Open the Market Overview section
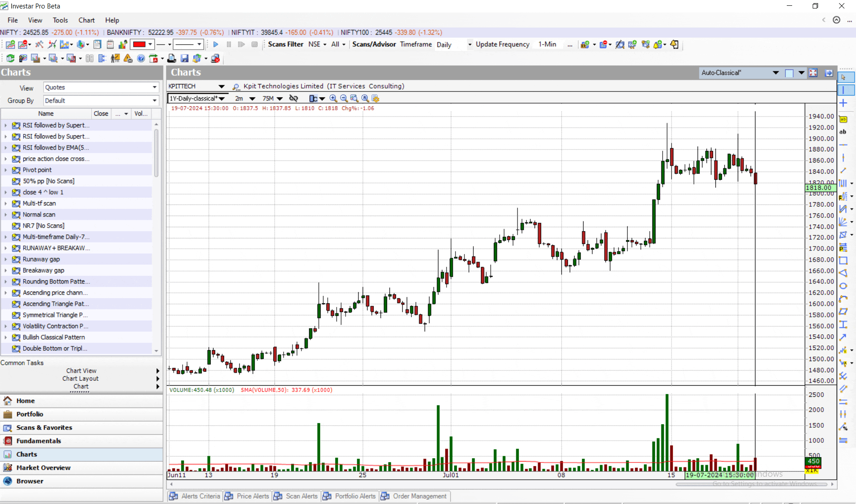Screen dimensions: 856x504 pyautogui.click(x=43, y=467)
